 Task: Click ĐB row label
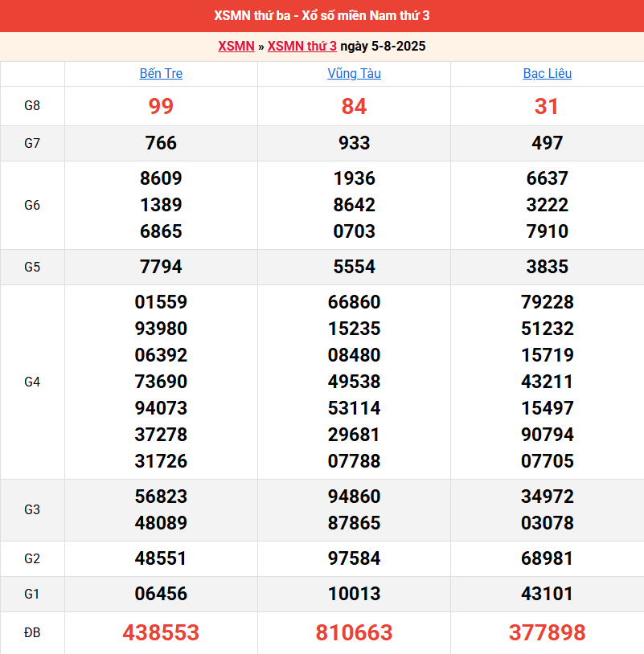point(32,633)
